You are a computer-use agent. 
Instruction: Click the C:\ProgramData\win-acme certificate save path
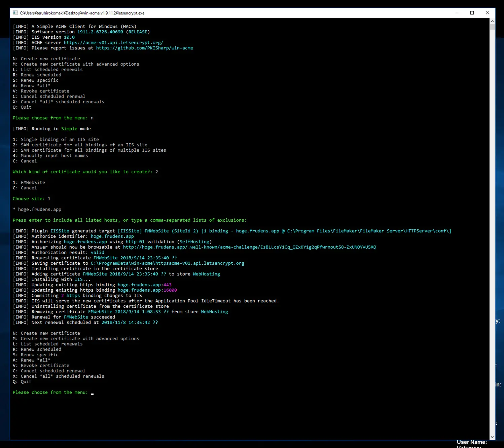(167, 263)
